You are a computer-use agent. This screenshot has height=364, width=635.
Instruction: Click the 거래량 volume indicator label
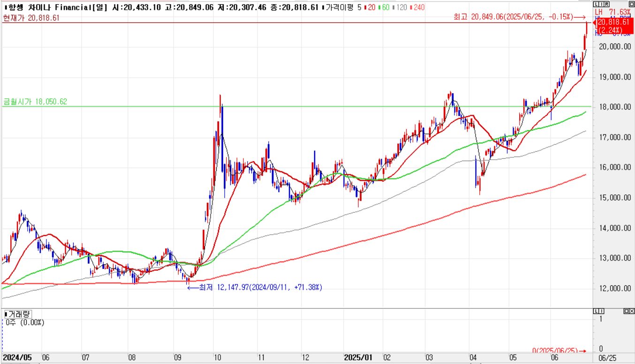tap(18, 314)
